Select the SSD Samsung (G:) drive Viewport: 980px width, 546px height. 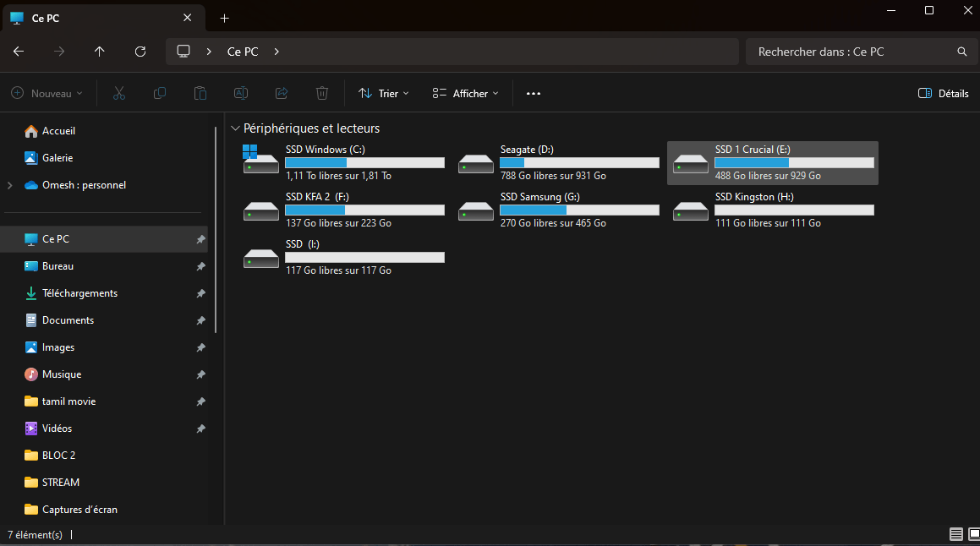coord(558,210)
